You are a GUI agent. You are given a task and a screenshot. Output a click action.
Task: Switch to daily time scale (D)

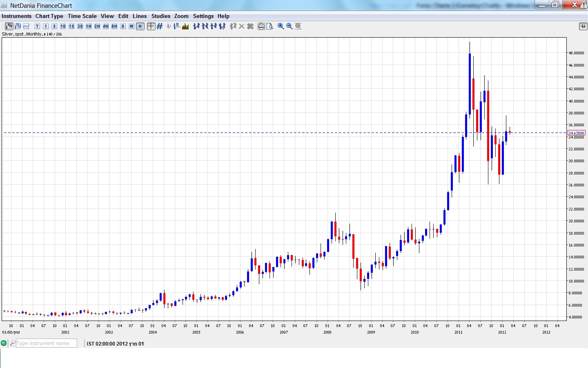point(123,26)
